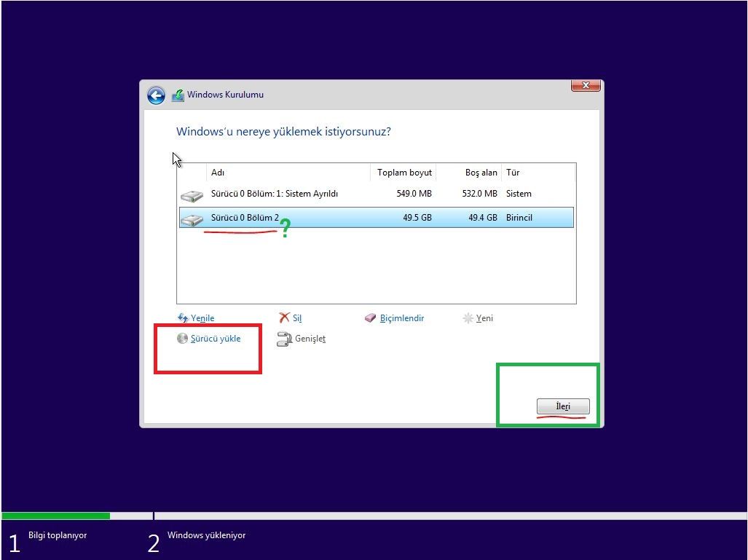Screen dimensions: 748x560
Task: Click the Tür column header
Action: [x=513, y=173]
